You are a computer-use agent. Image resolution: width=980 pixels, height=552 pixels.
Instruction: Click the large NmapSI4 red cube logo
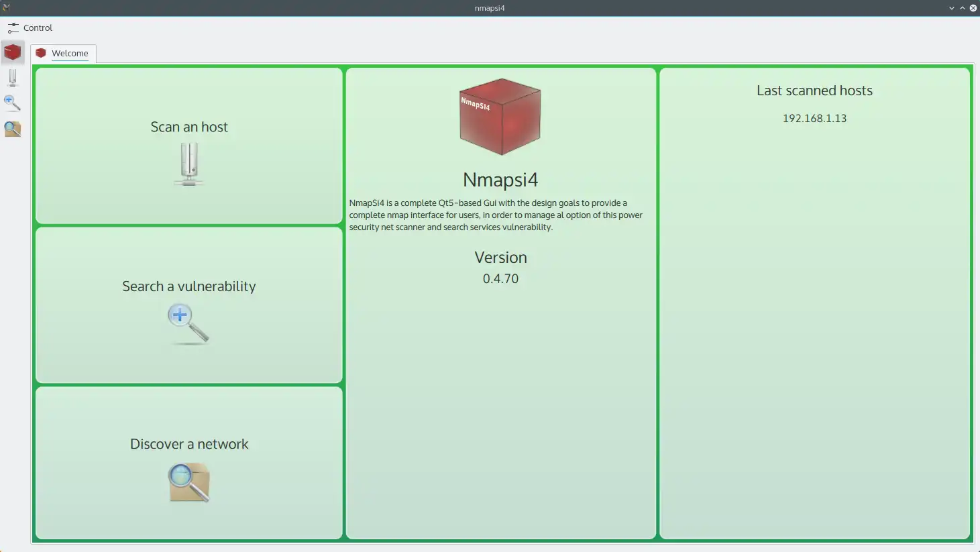(x=500, y=117)
